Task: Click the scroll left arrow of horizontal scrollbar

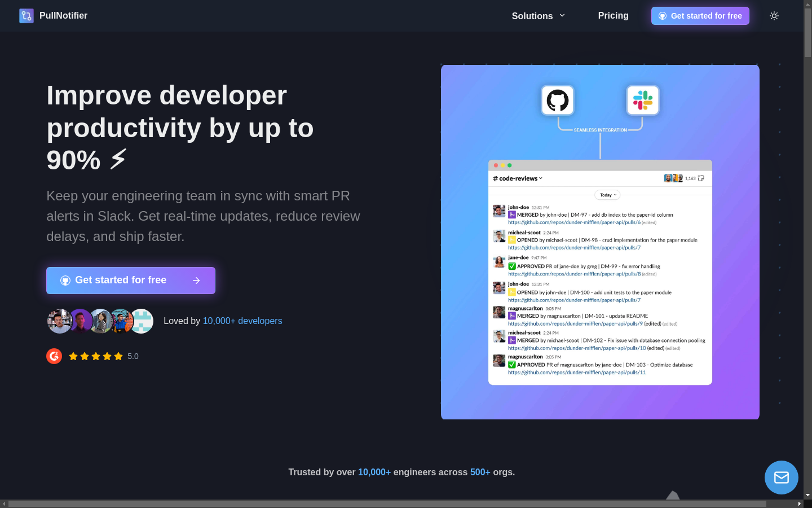Action: pos(4,503)
